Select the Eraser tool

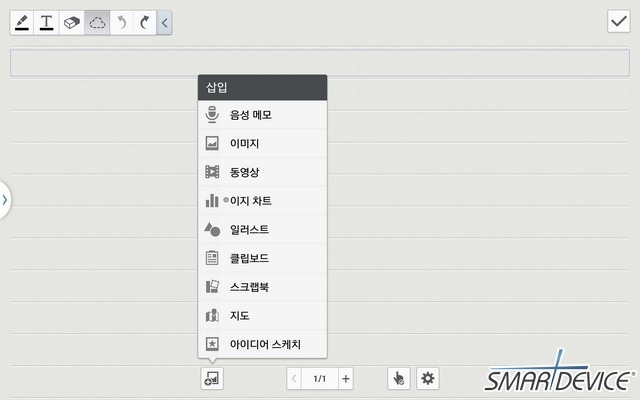pos(71,23)
